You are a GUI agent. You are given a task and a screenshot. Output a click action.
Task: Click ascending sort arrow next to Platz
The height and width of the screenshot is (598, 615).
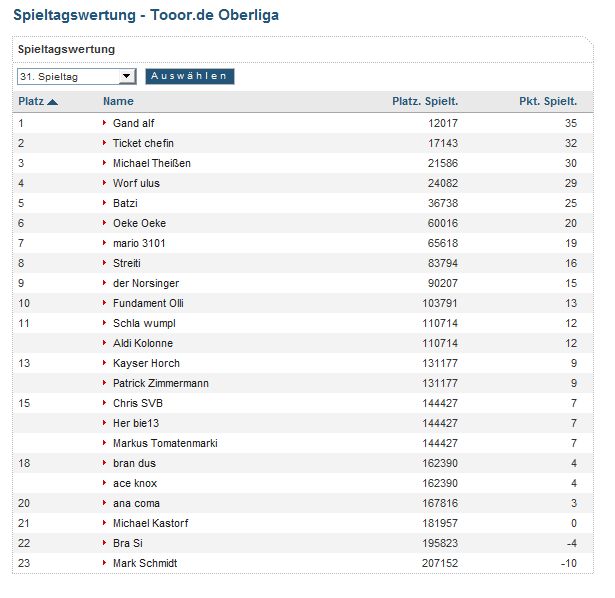(52, 102)
